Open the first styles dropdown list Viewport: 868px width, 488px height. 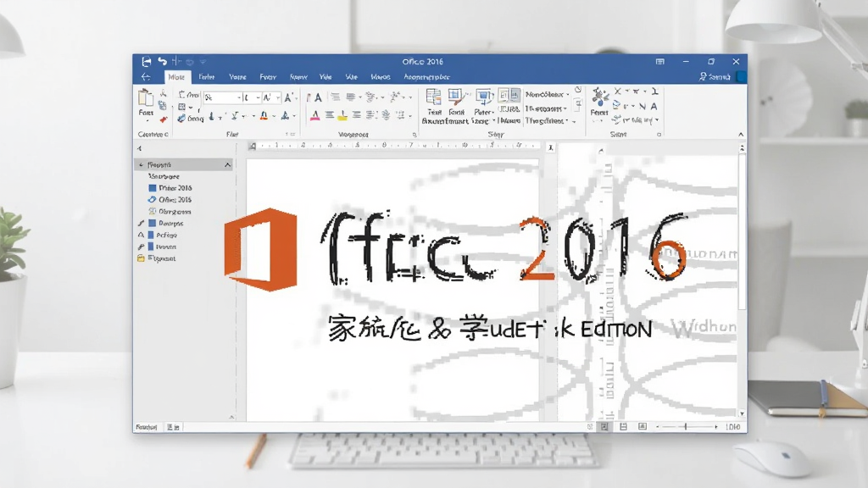(x=548, y=95)
